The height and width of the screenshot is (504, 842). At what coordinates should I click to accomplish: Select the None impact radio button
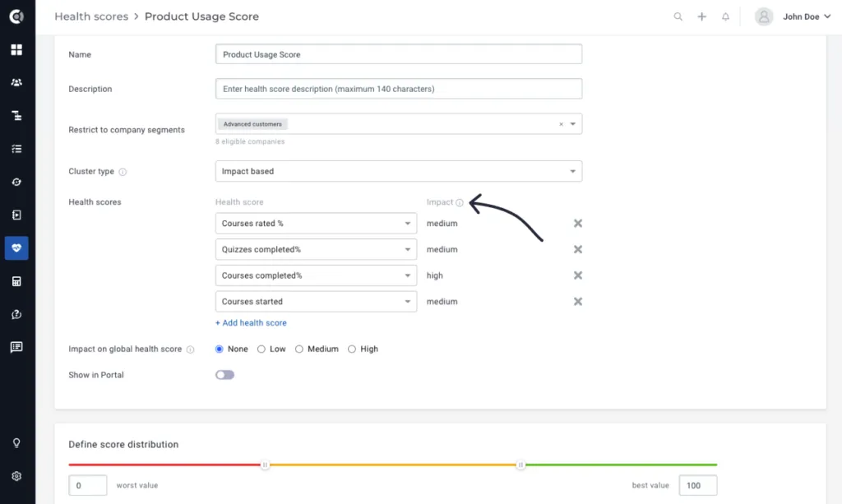(x=219, y=349)
